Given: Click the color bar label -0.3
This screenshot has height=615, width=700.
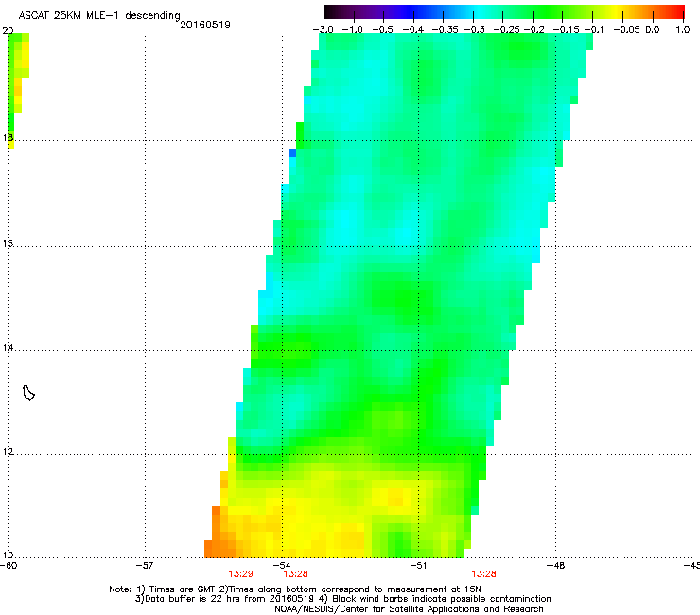Looking at the screenshot, I should coord(475,30).
